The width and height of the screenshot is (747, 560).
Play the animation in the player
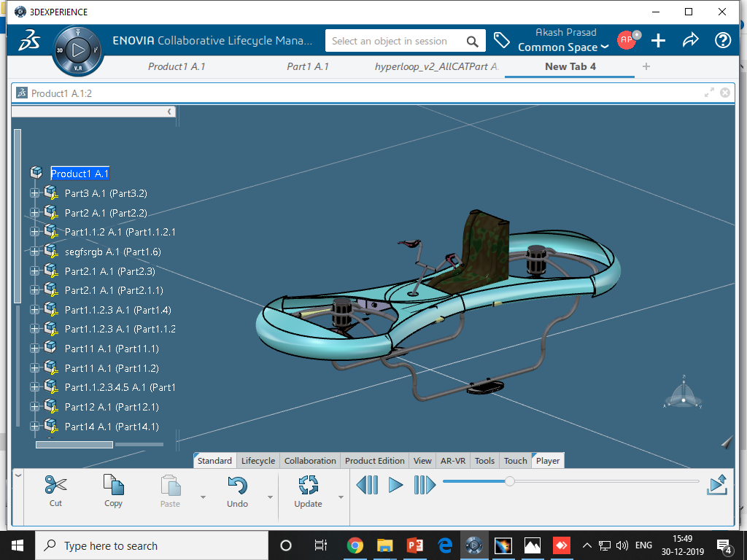(395, 485)
